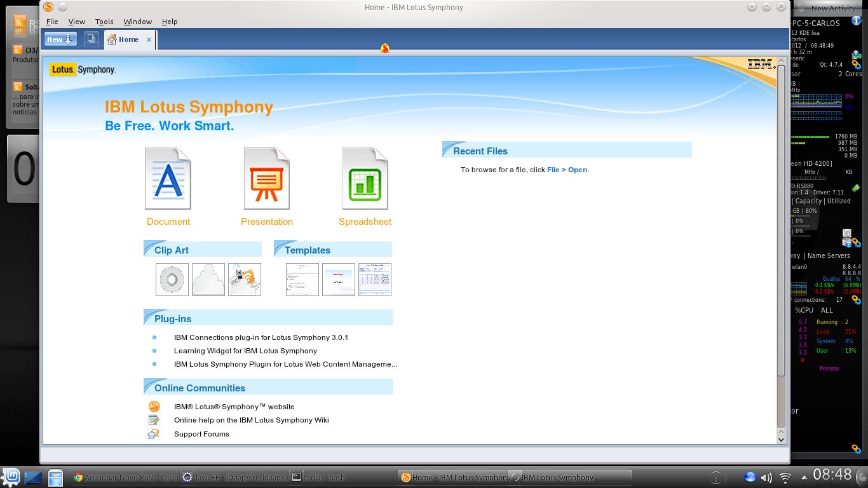Image resolution: width=868 pixels, height=488 pixels.
Task: Open the Help menu
Action: pos(170,22)
